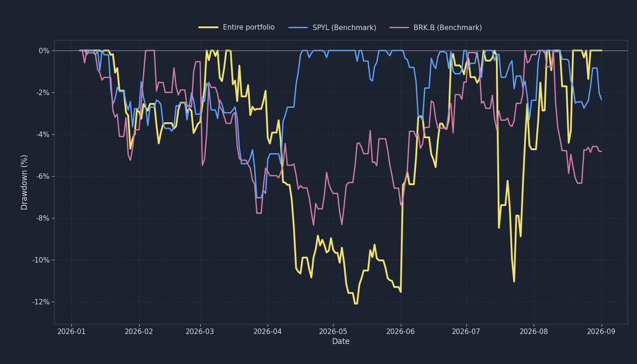Click the 2026-07 date tick label
The width and height of the screenshot is (637, 364).
coord(466,331)
